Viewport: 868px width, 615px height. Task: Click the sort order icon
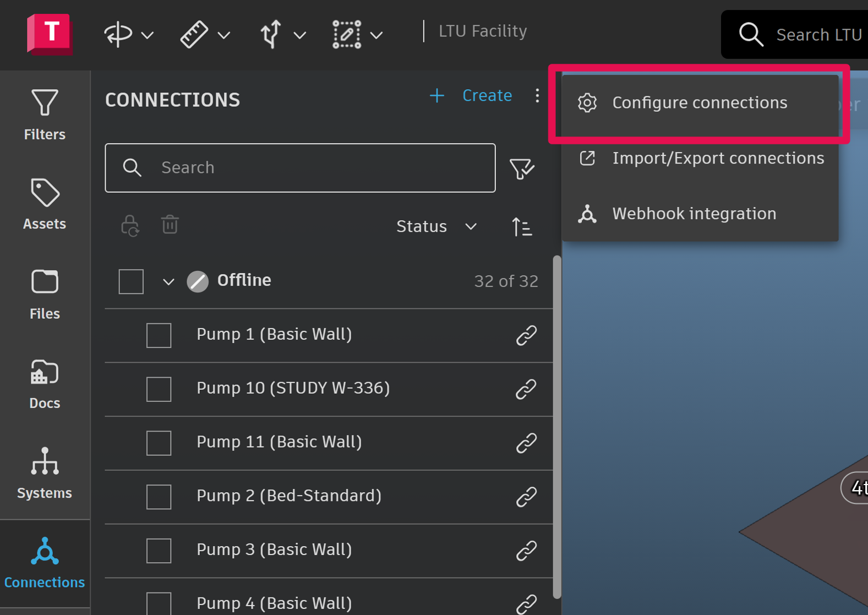pos(521,227)
